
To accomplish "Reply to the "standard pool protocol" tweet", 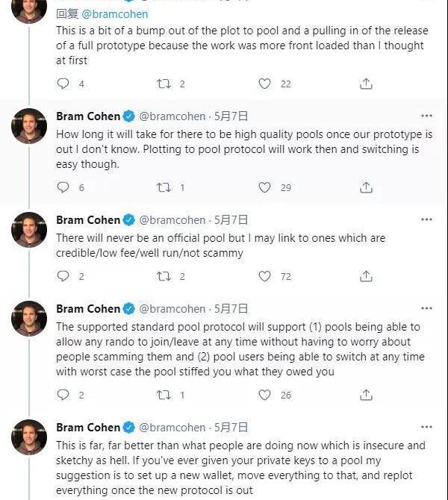I will [63, 395].
